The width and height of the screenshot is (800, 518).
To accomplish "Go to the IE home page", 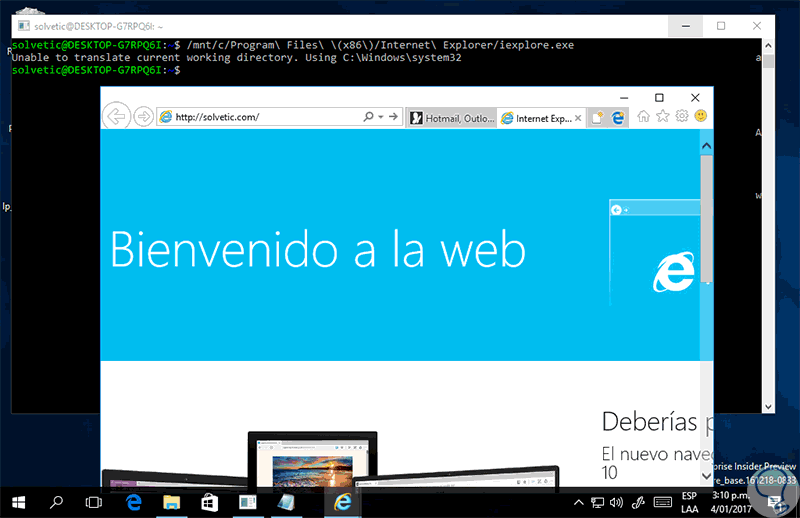I will [643, 116].
